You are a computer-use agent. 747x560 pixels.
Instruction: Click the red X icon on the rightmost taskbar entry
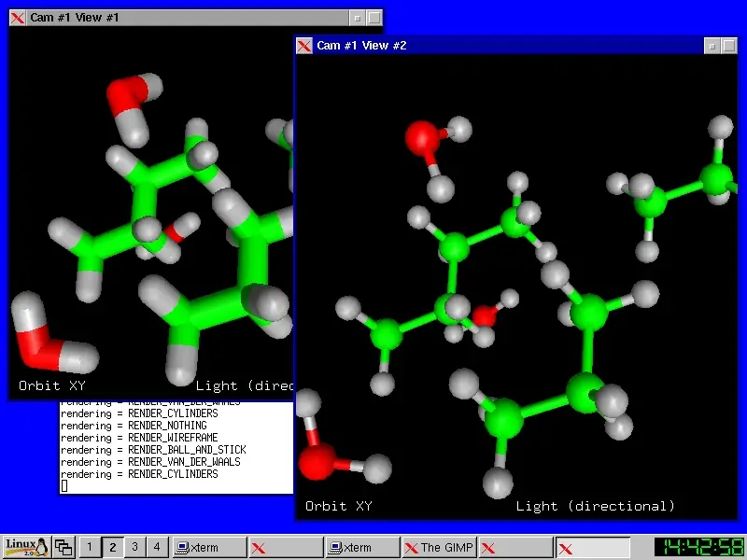(x=565, y=547)
